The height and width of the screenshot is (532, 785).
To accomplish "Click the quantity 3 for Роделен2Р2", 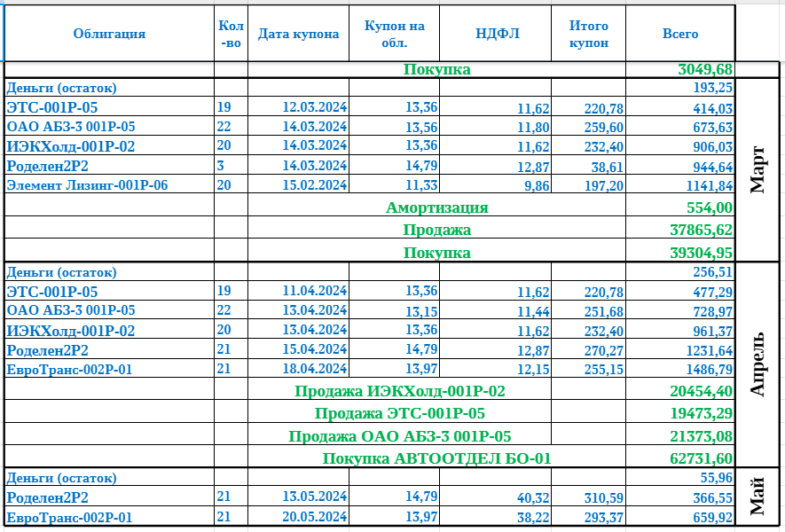I will (221, 166).
